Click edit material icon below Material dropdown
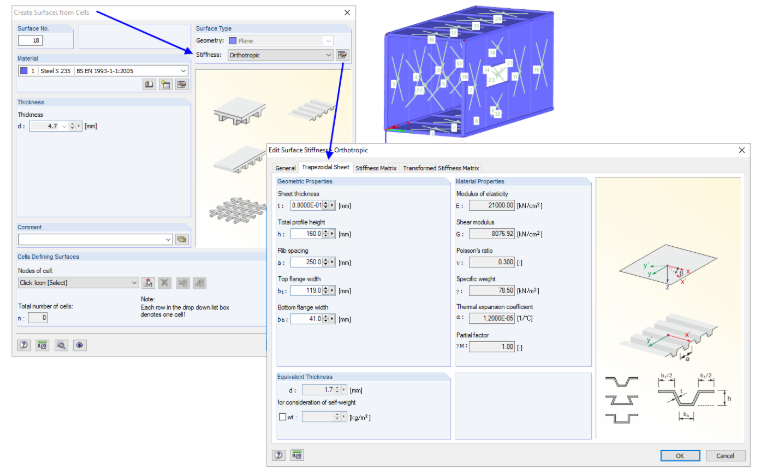 click(182, 84)
